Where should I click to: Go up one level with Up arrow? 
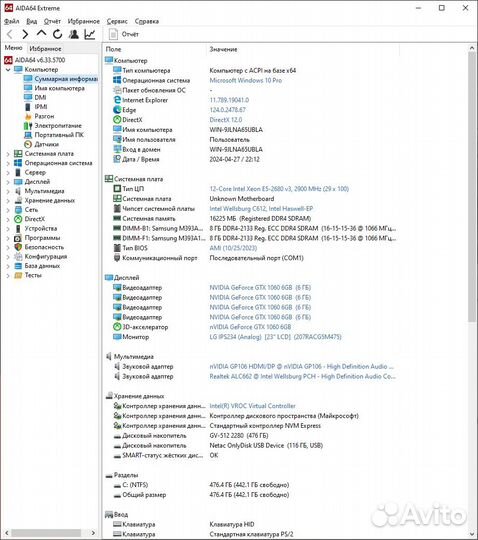[41, 34]
